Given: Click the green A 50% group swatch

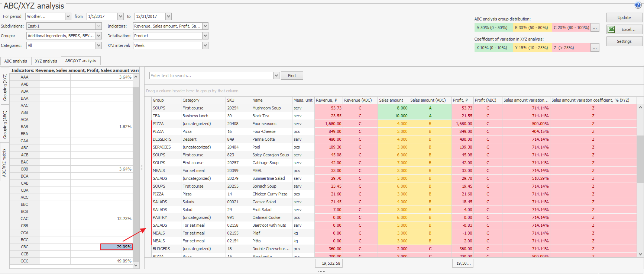Looking at the screenshot, I should point(493,28).
